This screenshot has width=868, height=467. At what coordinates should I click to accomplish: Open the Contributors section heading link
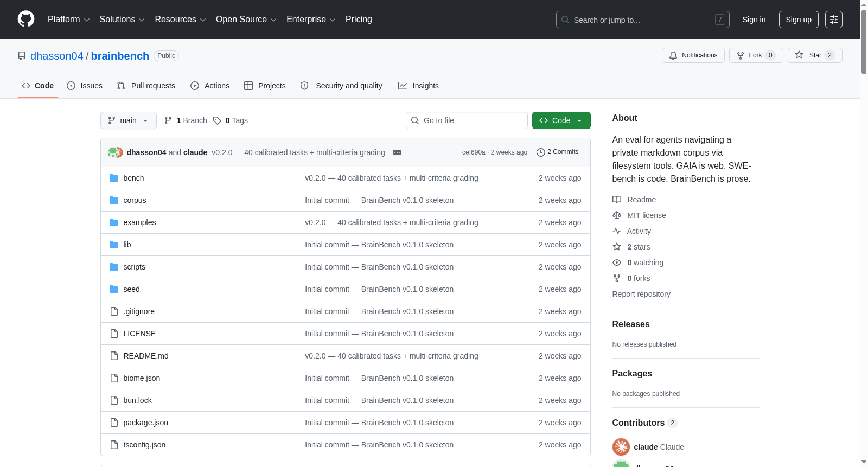(644, 423)
